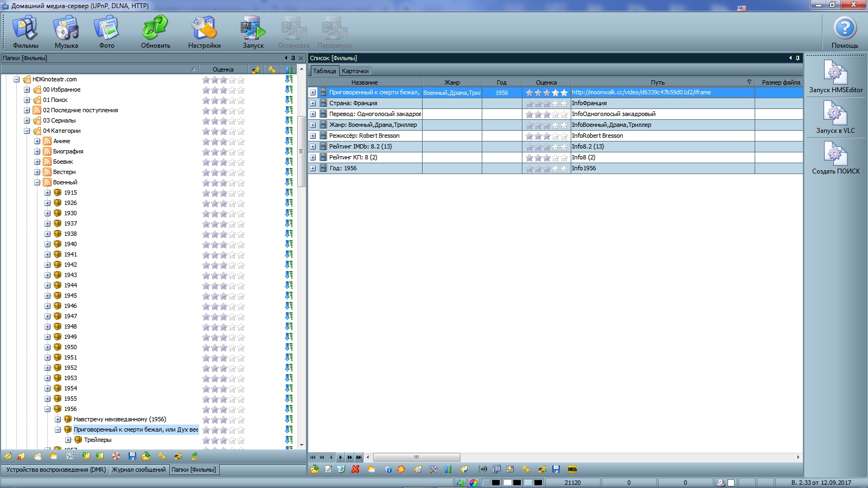Viewport: 868px width, 488px height.
Task: Expand the Рейтинг IMDb row
Action: pos(313,146)
